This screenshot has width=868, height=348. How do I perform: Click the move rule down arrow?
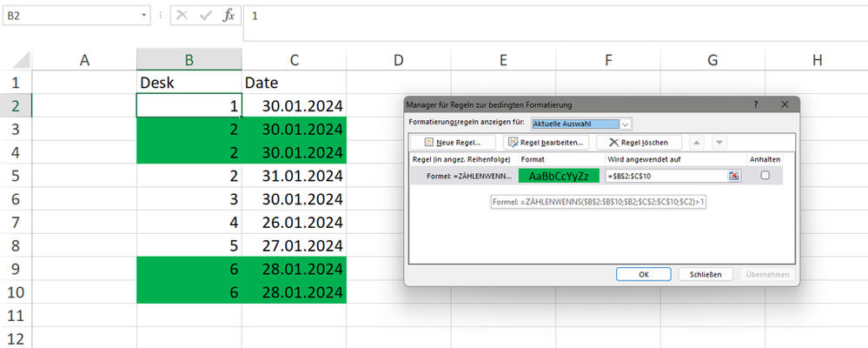[x=719, y=143]
